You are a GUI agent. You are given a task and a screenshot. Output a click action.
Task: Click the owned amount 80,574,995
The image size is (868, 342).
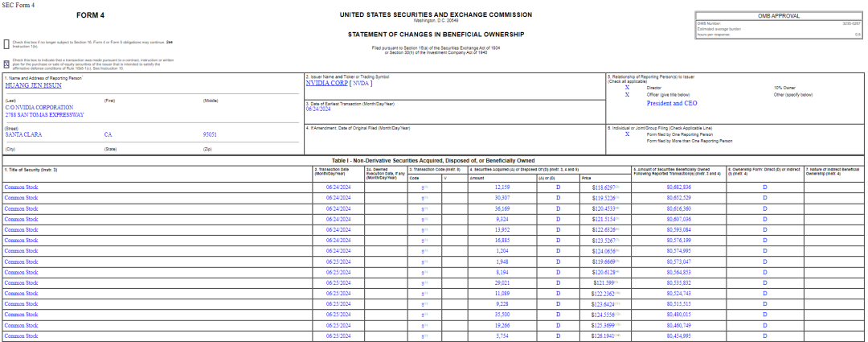tap(679, 250)
